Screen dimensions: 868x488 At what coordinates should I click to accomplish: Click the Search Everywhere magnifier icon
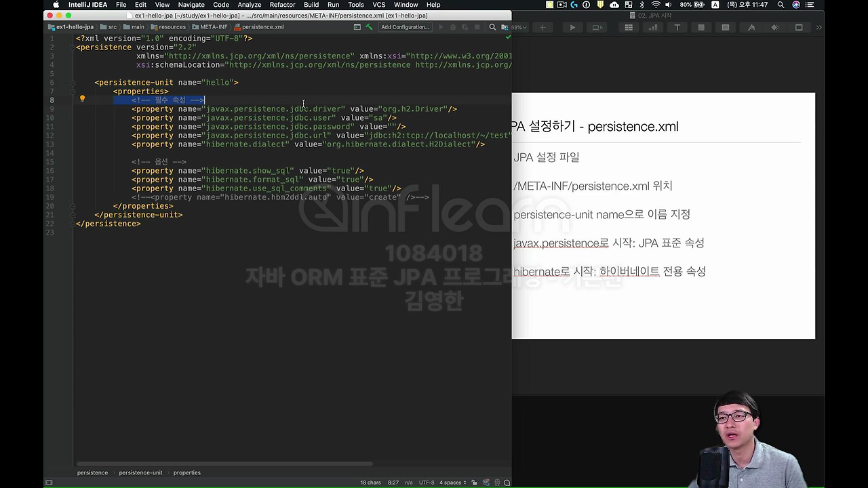(x=493, y=27)
